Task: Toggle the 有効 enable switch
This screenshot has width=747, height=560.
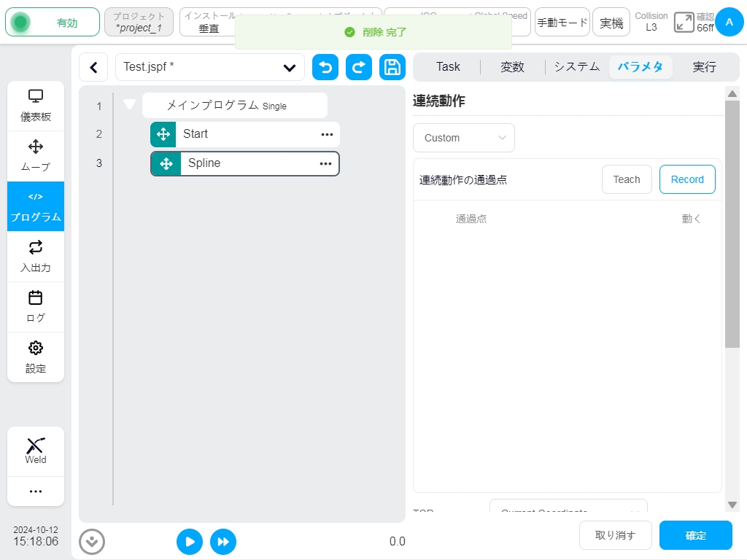Action: (53, 23)
